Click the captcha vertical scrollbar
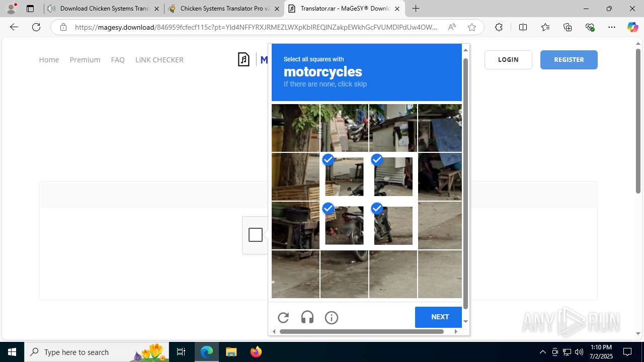Screen dimensions: 644x362 (465, 184)
